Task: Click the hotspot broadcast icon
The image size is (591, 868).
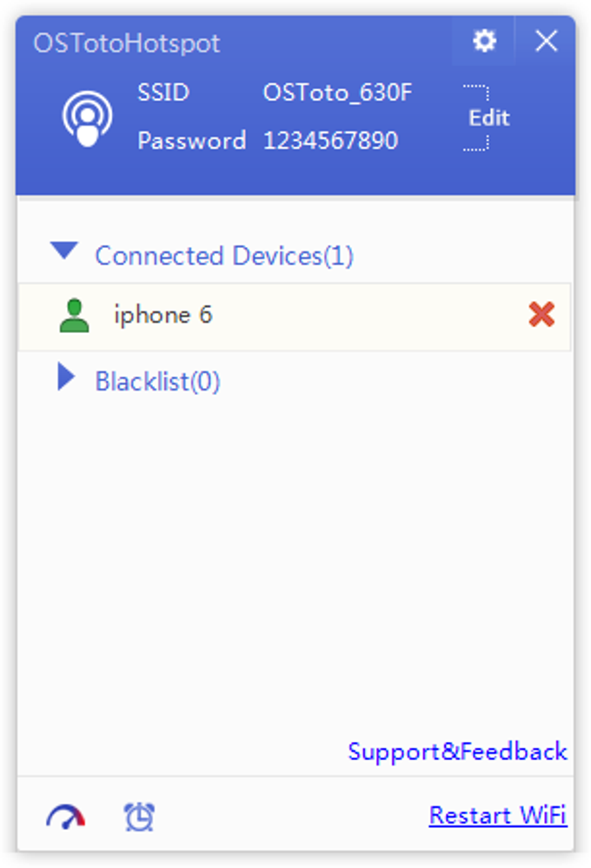Action: click(87, 117)
